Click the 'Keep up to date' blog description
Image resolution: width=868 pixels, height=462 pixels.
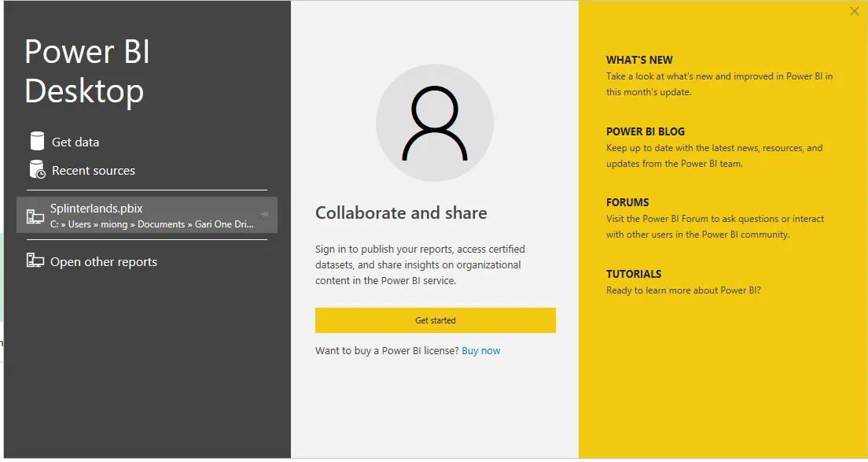tap(714, 156)
